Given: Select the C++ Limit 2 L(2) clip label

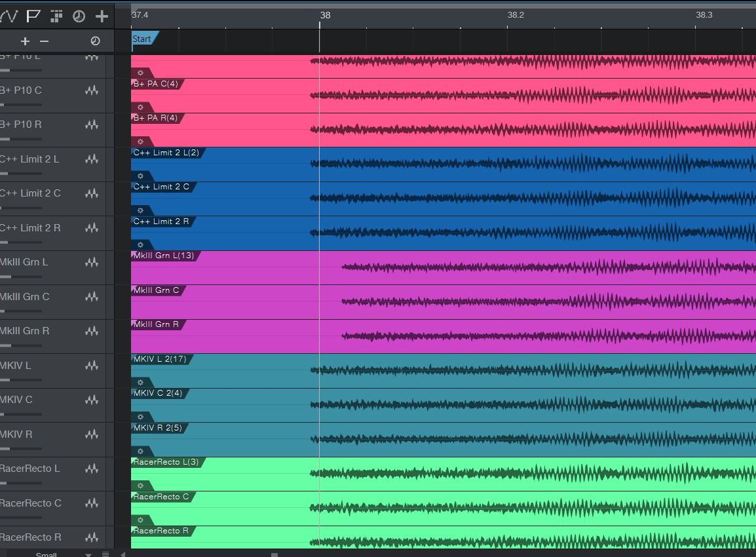Looking at the screenshot, I should pos(166,153).
